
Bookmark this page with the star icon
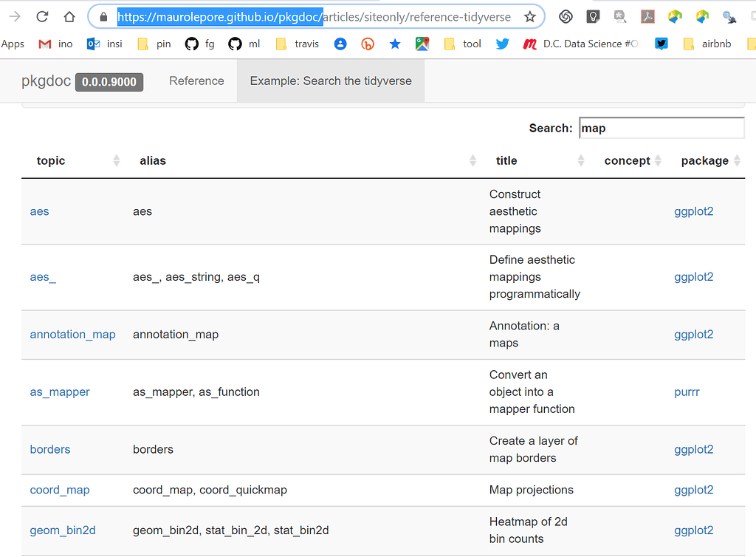tap(530, 17)
